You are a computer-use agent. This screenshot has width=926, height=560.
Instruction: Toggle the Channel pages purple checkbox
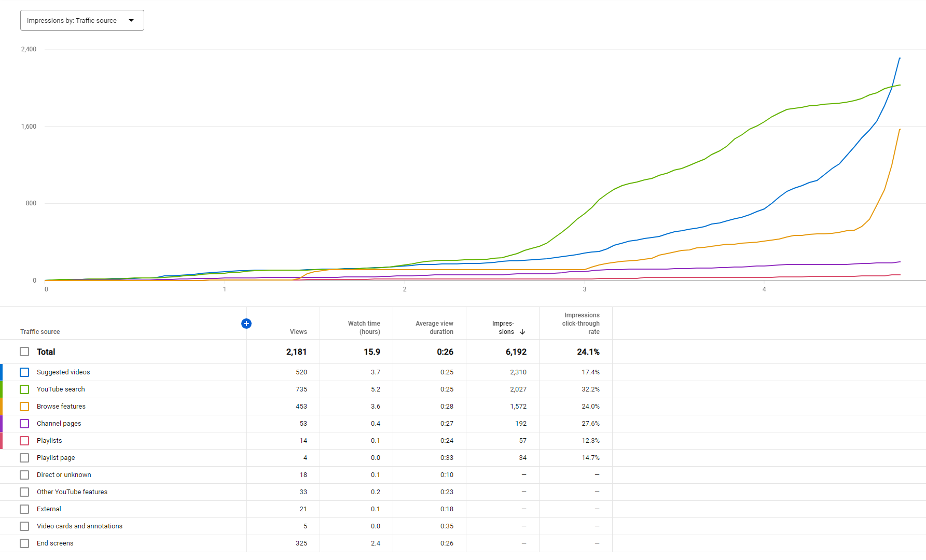[24, 424]
